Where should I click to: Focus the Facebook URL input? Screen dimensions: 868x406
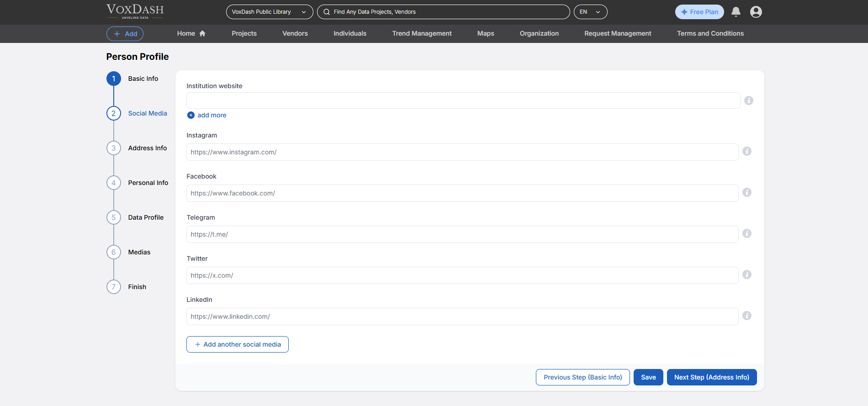(462, 193)
